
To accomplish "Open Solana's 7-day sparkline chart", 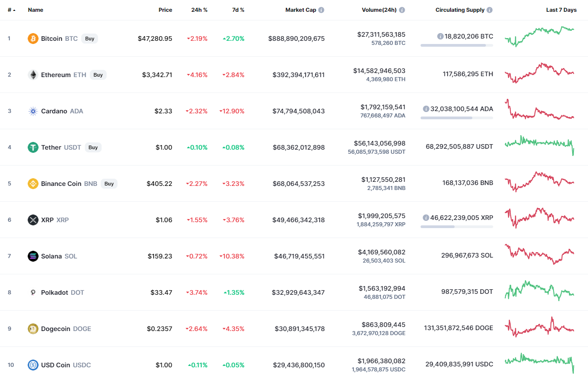I will [539, 254].
